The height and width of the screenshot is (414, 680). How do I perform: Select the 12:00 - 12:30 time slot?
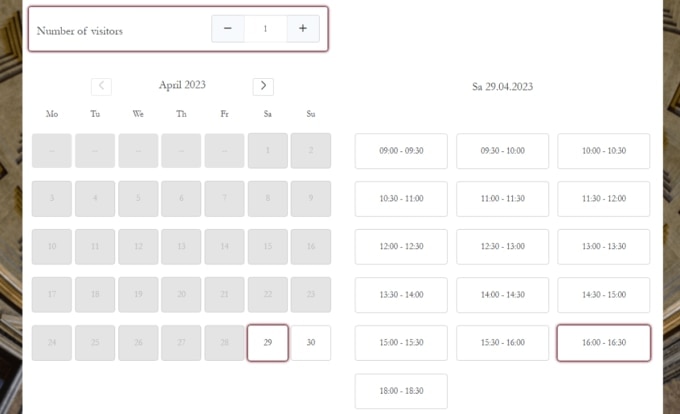coord(401,247)
